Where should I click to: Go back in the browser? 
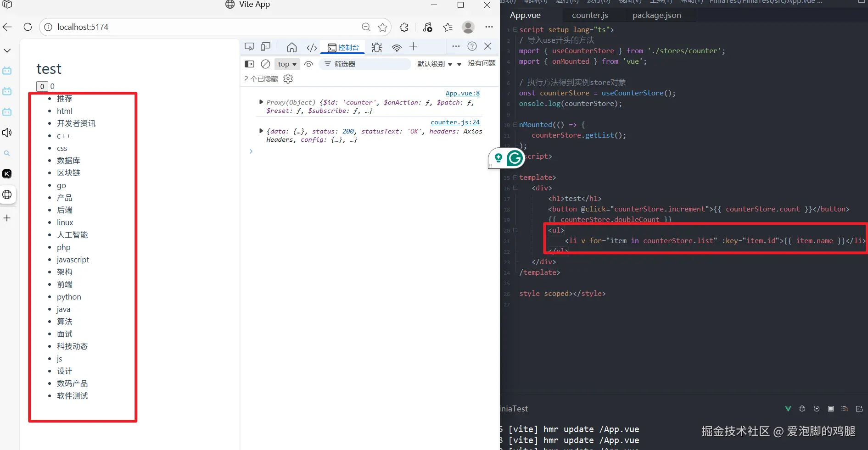(7, 27)
